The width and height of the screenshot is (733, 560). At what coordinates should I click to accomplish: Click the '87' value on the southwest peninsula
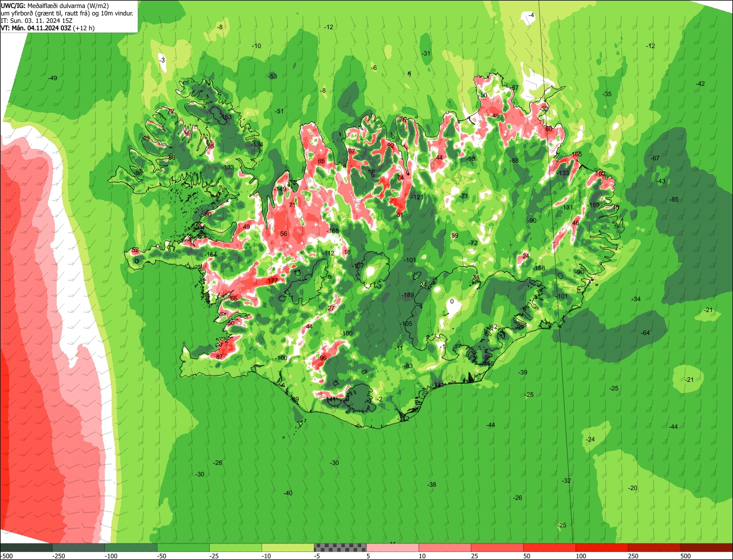(x=219, y=357)
